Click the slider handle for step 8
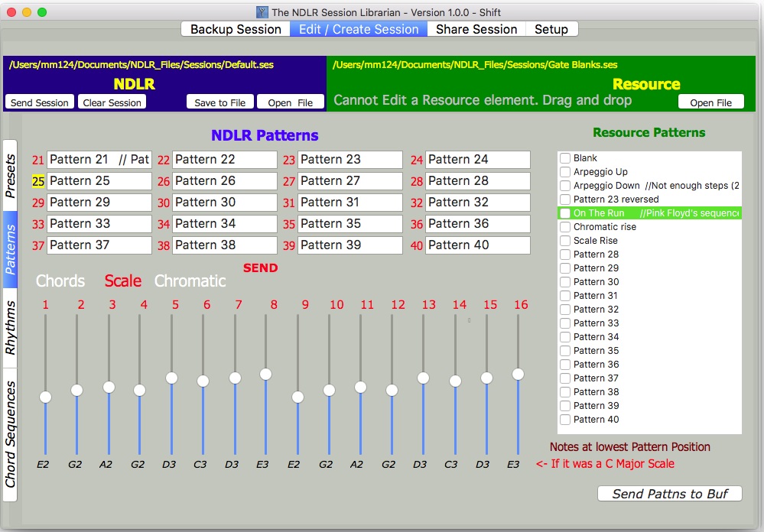 coord(265,375)
